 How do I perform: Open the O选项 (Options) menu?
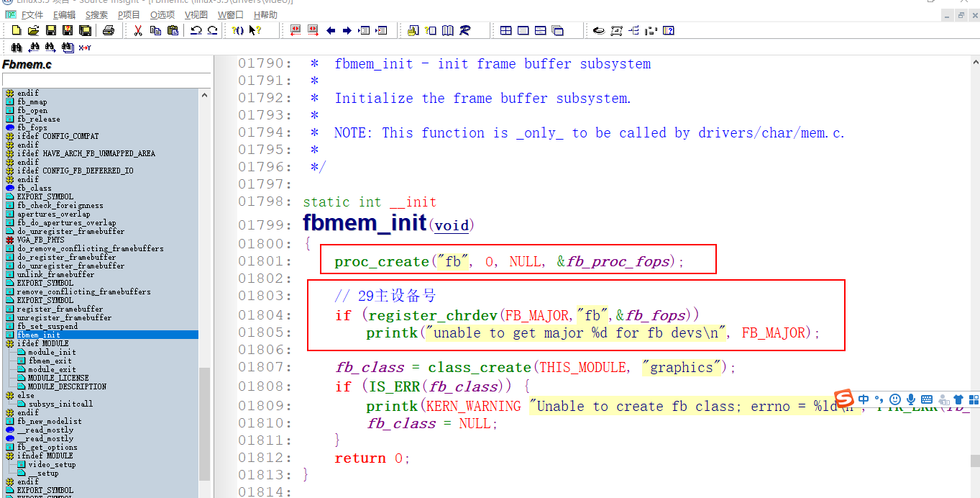[162, 14]
